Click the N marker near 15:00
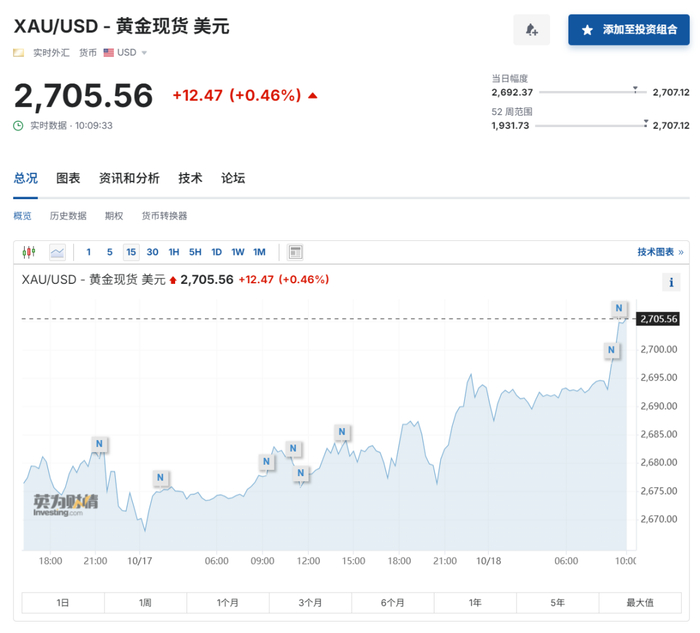The width and height of the screenshot is (700, 633). 342,432
